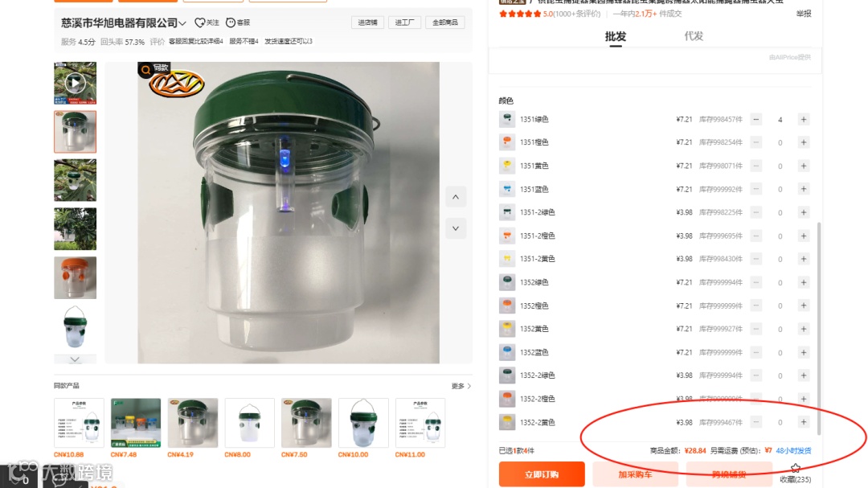The height and width of the screenshot is (488, 868).
Task: Click the orange 立即订购 button
Action: click(542, 474)
